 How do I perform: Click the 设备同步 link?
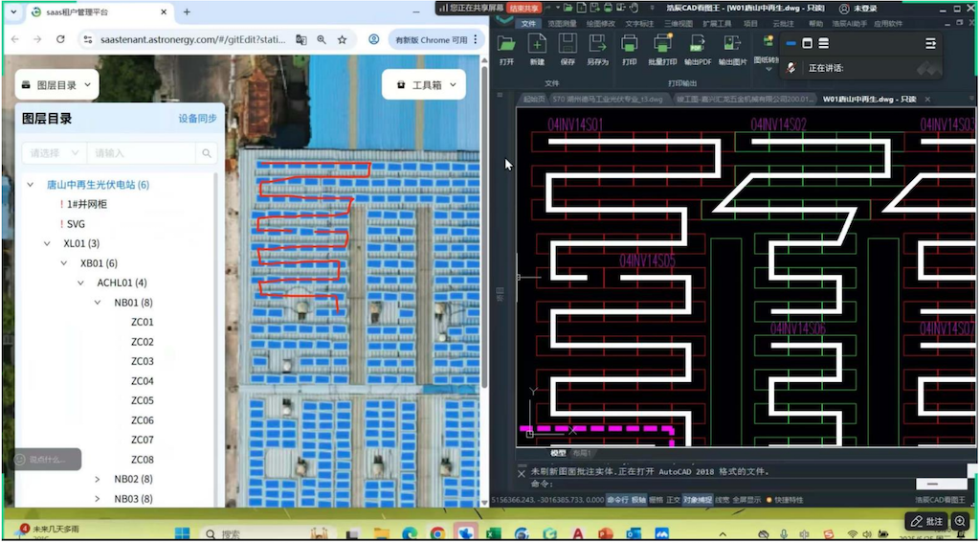197,119
